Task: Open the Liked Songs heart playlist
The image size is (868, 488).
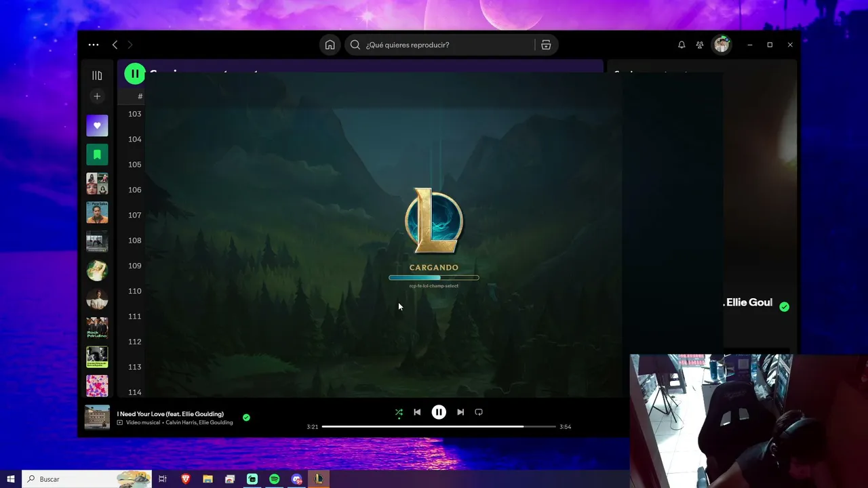Action: [97, 125]
